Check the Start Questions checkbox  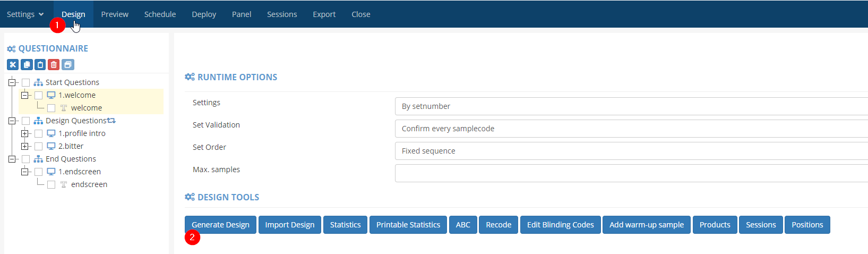25,82
